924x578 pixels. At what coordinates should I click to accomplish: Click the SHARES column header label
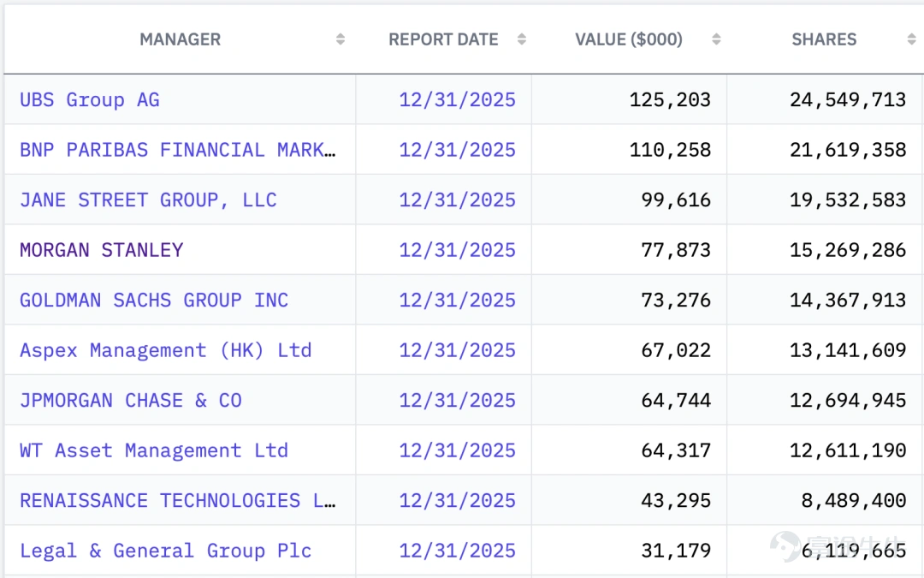(824, 39)
